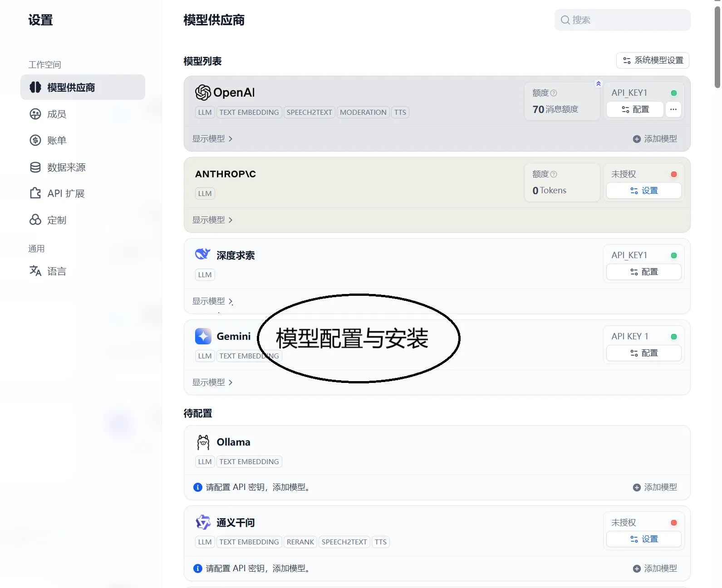Viewport: 722px width, 588px height.
Task: Click the dollar icon for 账单
Action: [35, 140]
